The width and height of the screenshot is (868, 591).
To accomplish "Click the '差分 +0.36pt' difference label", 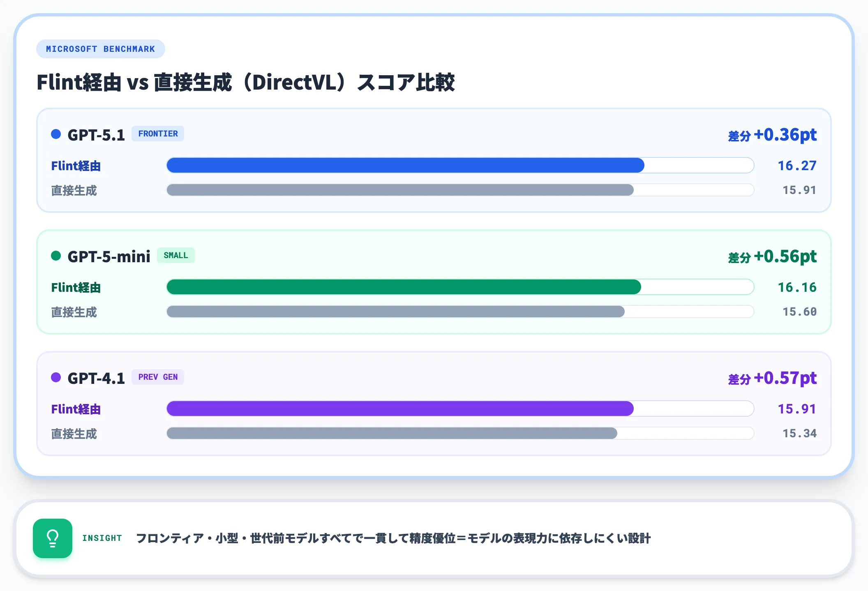I will [772, 135].
